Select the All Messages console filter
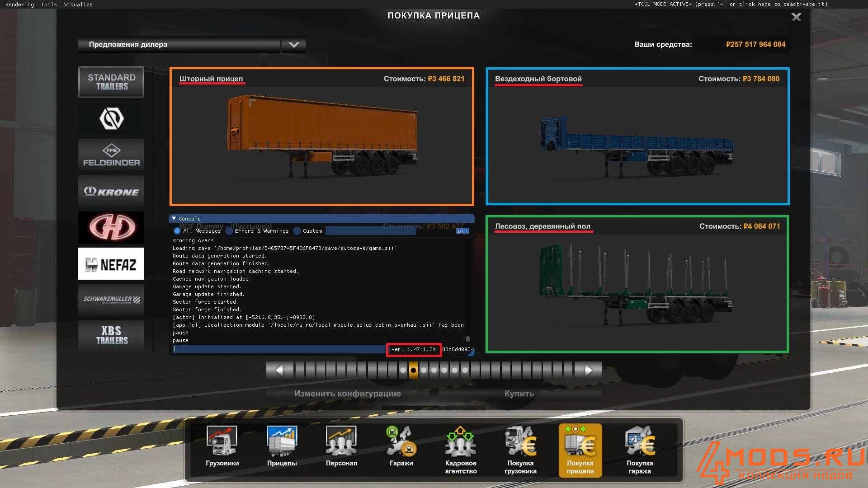 pos(198,231)
